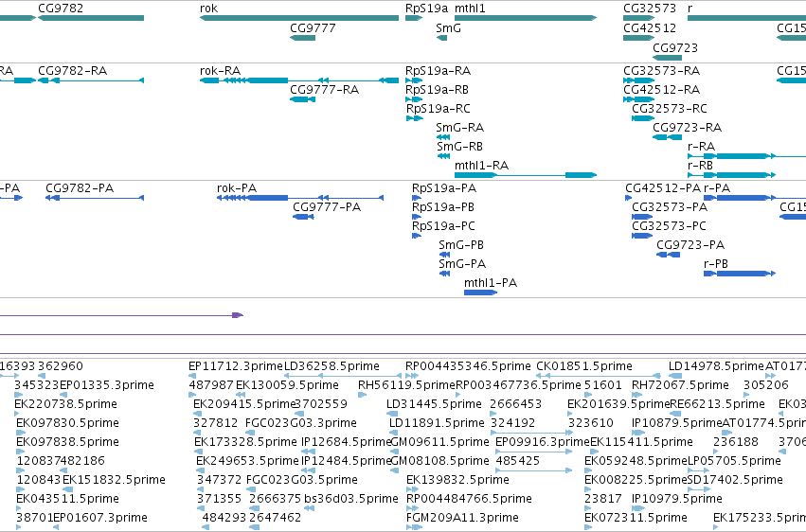Click the RP004435346.5prime EST label

tap(468, 366)
